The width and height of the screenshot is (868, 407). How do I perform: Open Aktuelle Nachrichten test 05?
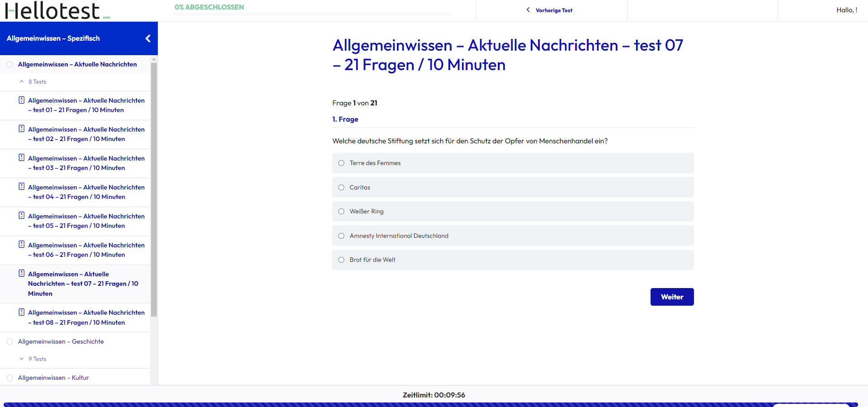coord(86,221)
